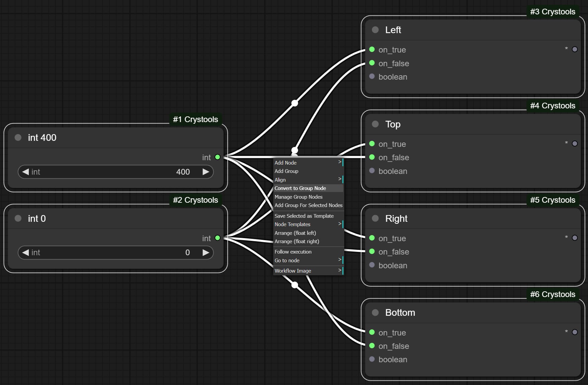Click on_true input port of Top node

click(372, 144)
